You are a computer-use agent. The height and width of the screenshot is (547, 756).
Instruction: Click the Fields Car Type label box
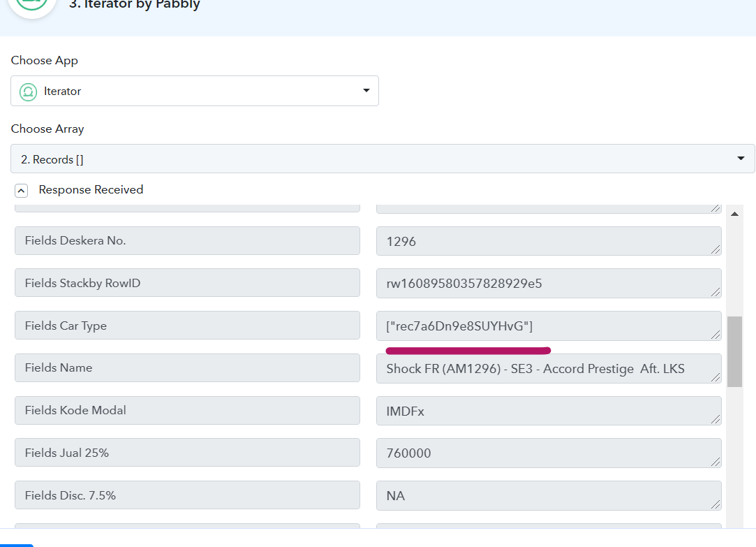187,326
